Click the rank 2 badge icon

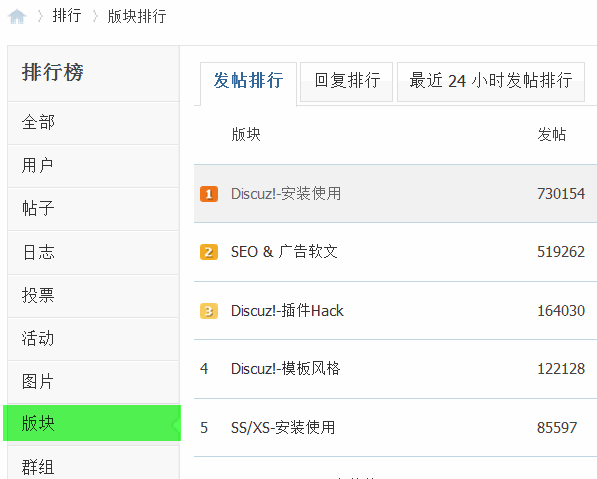click(x=209, y=252)
